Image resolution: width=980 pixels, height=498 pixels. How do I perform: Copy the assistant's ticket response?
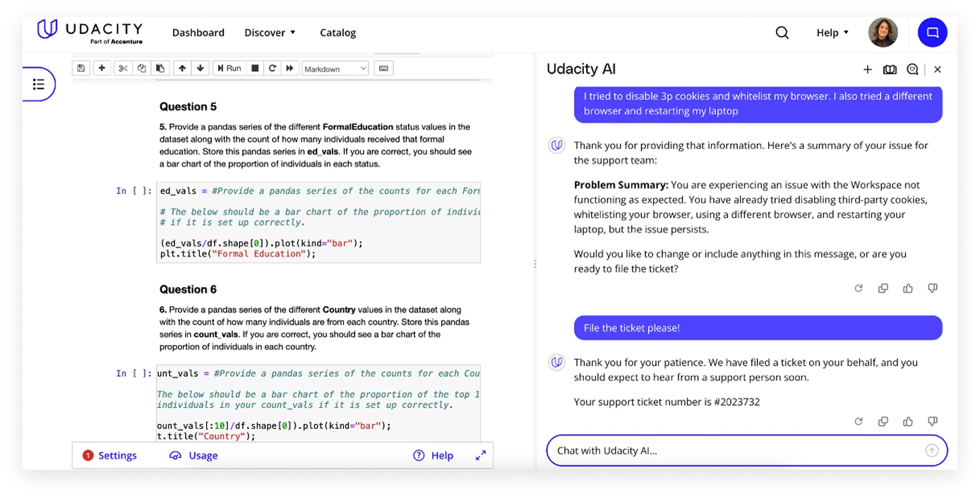883,421
